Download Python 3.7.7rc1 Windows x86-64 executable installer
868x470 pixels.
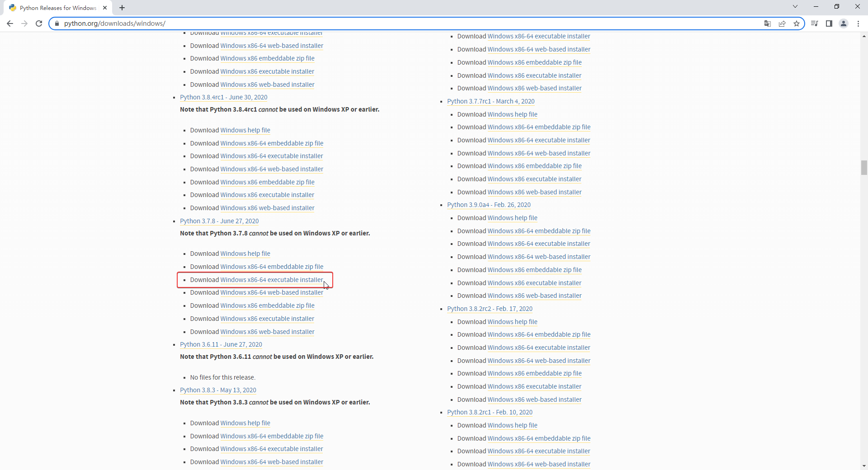pyautogui.click(x=539, y=140)
